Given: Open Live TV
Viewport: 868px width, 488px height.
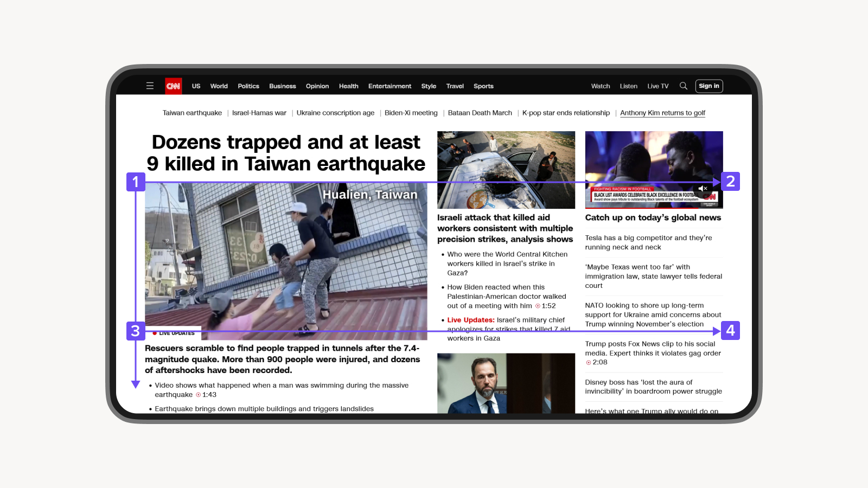Looking at the screenshot, I should coord(658,86).
